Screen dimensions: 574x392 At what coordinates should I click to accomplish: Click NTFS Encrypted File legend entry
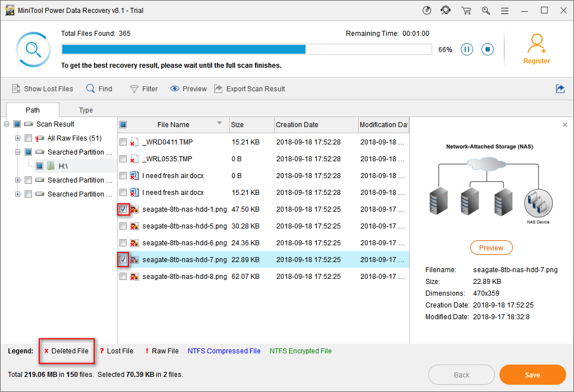pos(300,351)
